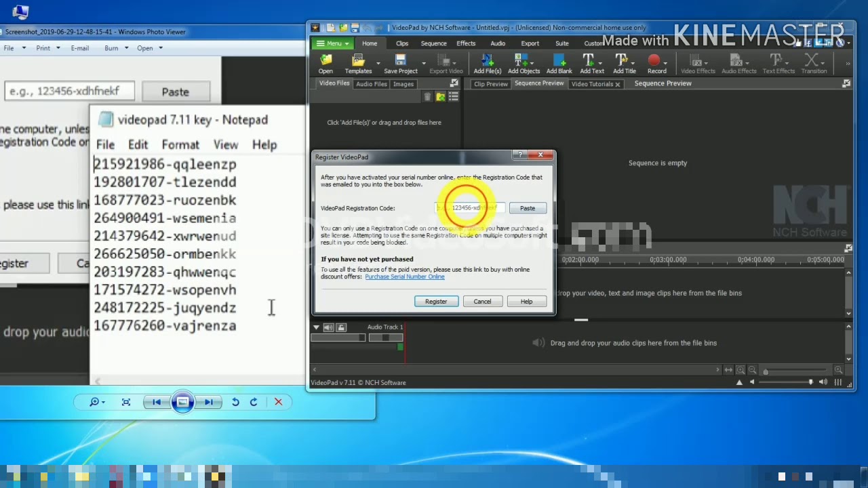Image resolution: width=868 pixels, height=488 pixels.
Task: Click the rotate clockwise icon in Photo Viewer
Action: (254, 402)
